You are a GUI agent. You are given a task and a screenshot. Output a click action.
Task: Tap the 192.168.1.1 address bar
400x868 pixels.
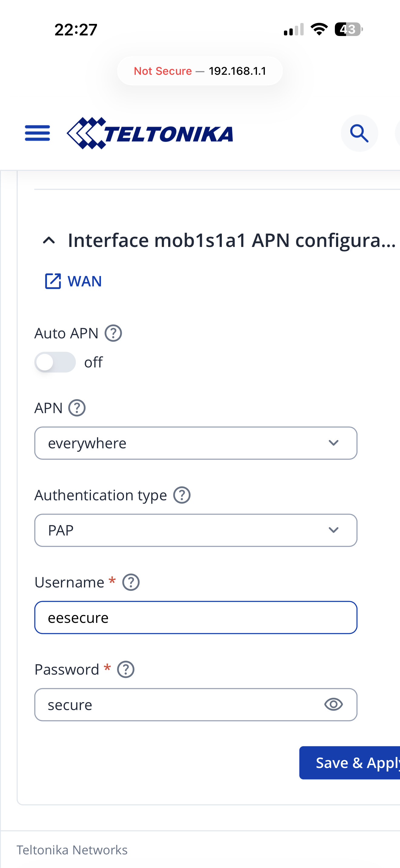[x=200, y=71]
